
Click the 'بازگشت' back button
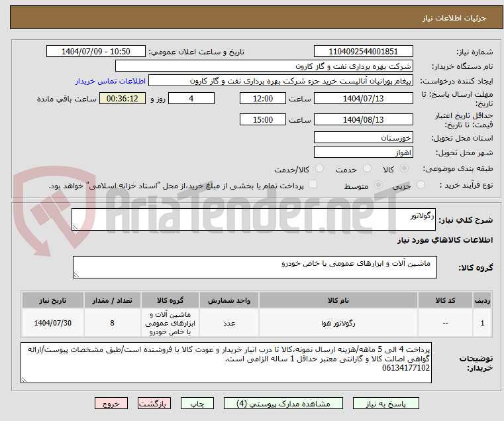tap(154, 403)
